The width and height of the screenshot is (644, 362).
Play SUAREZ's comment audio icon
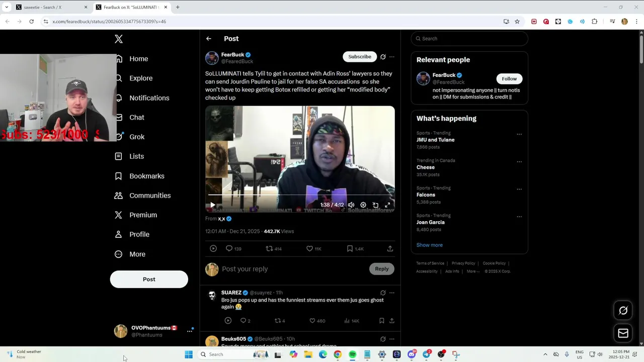click(x=228, y=321)
